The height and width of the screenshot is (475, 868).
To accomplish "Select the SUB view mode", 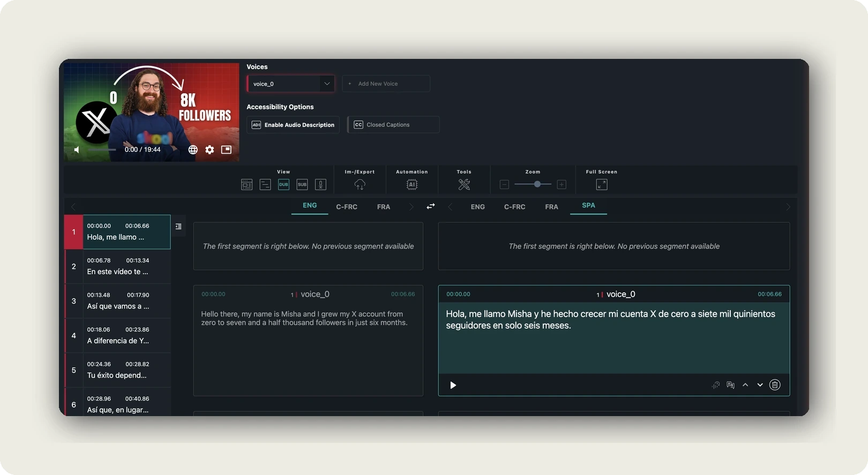I will (x=302, y=184).
